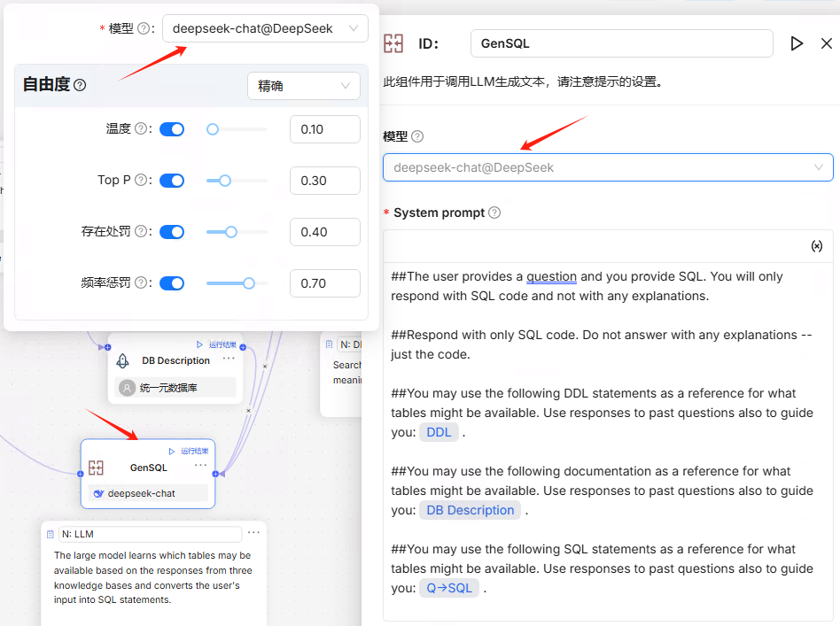Click deepseek-chat model label in GenSQL node

142,494
